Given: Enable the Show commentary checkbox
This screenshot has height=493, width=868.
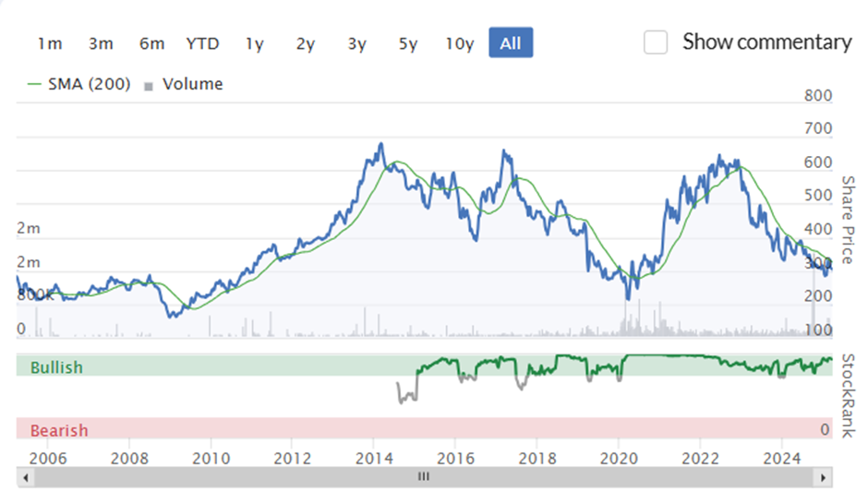Looking at the screenshot, I should click(x=656, y=42).
